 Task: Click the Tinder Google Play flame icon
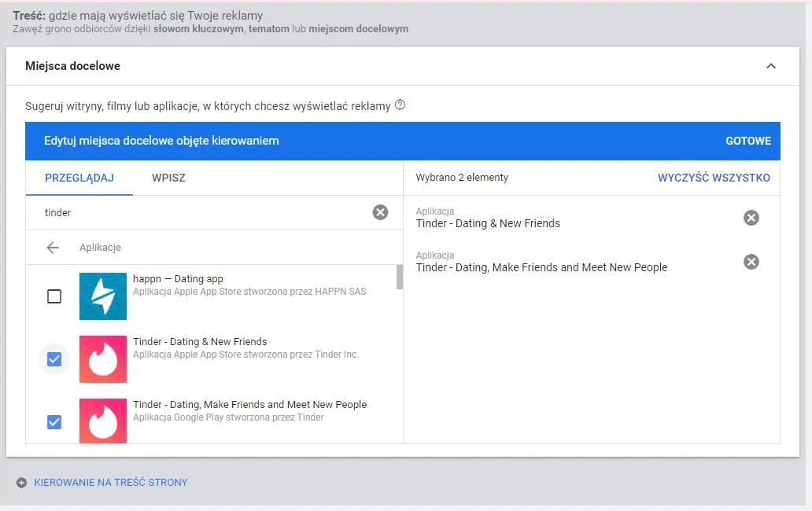[103, 421]
